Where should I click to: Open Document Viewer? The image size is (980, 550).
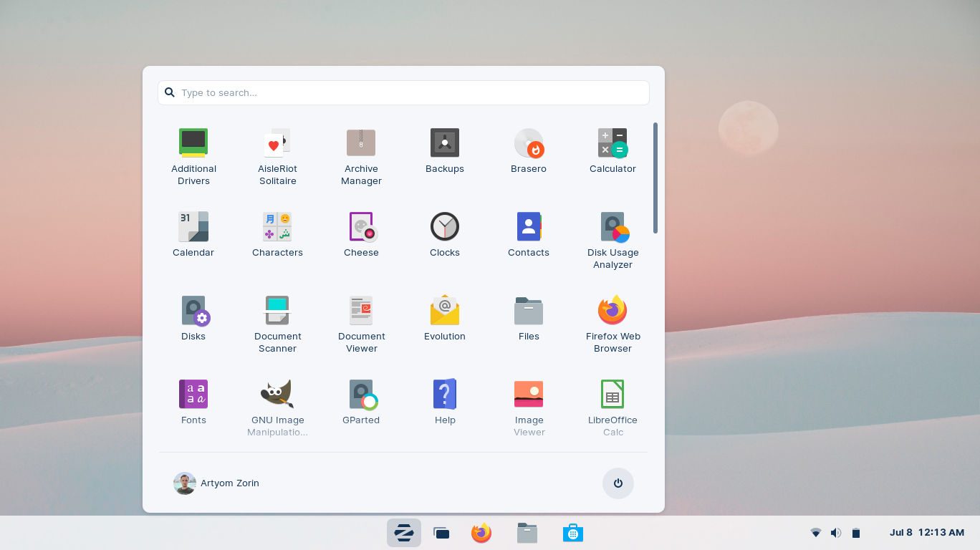click(x=361, y=324)
